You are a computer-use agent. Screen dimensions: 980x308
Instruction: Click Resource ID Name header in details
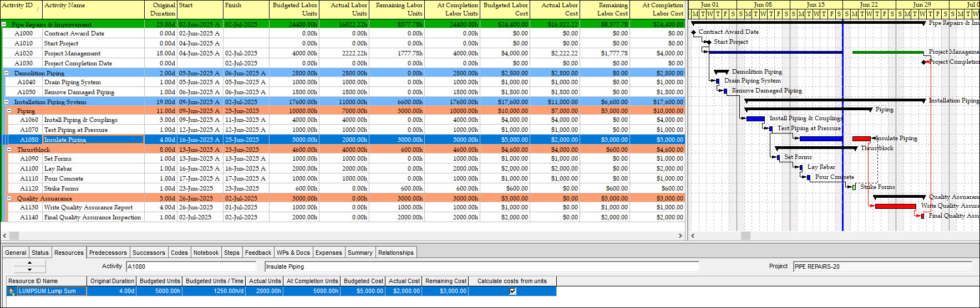click(47, 281)
